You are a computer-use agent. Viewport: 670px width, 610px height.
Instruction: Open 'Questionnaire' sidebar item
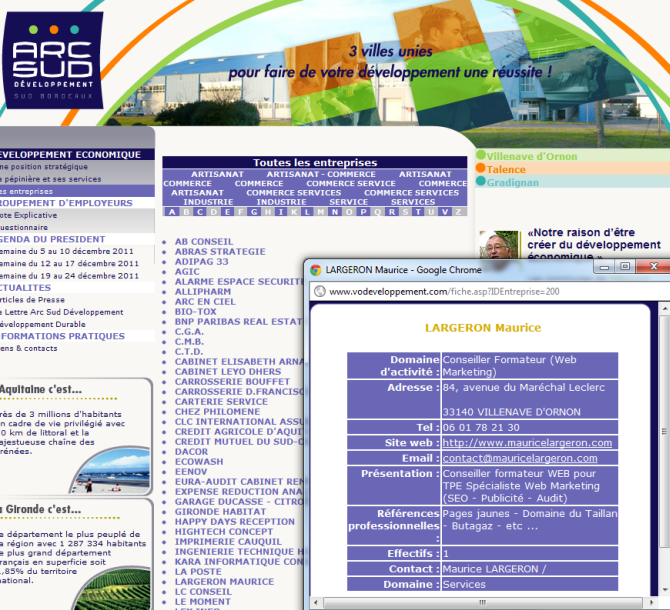point(24,227)
